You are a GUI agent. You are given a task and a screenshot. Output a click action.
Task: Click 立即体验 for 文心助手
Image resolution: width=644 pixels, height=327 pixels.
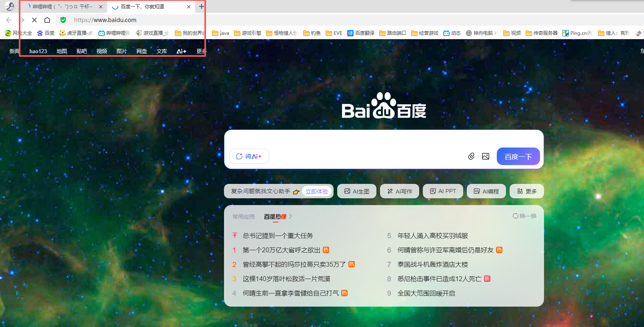(x=317, y=191)
